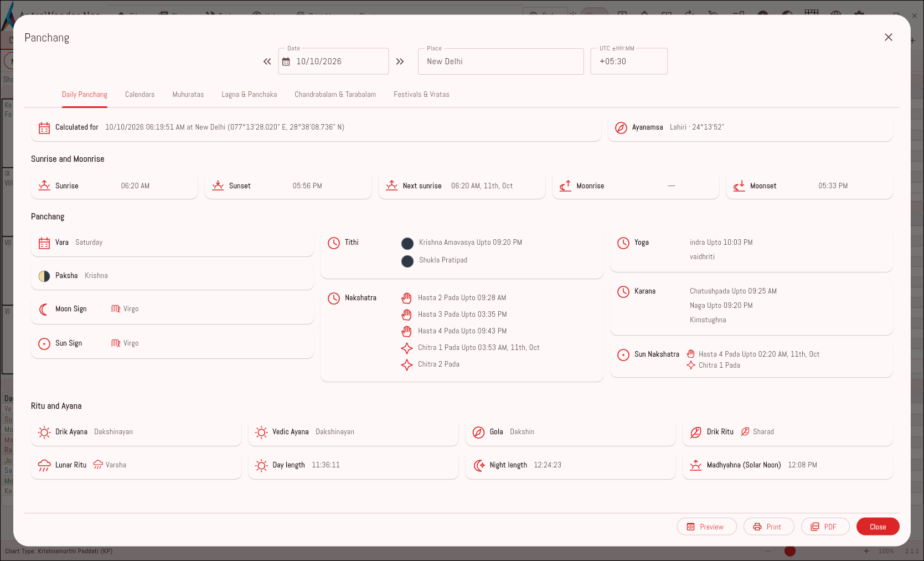
Task: Click the Preview button
Action: (x=706, y=527)
